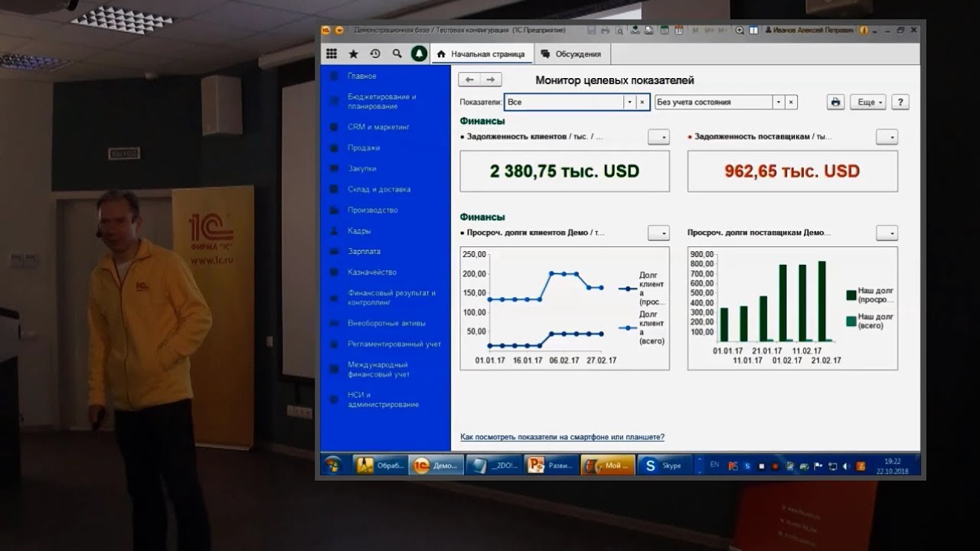The image size is (980, 551).
Task: Go back with the left arrow button
Action: [469, 80]
